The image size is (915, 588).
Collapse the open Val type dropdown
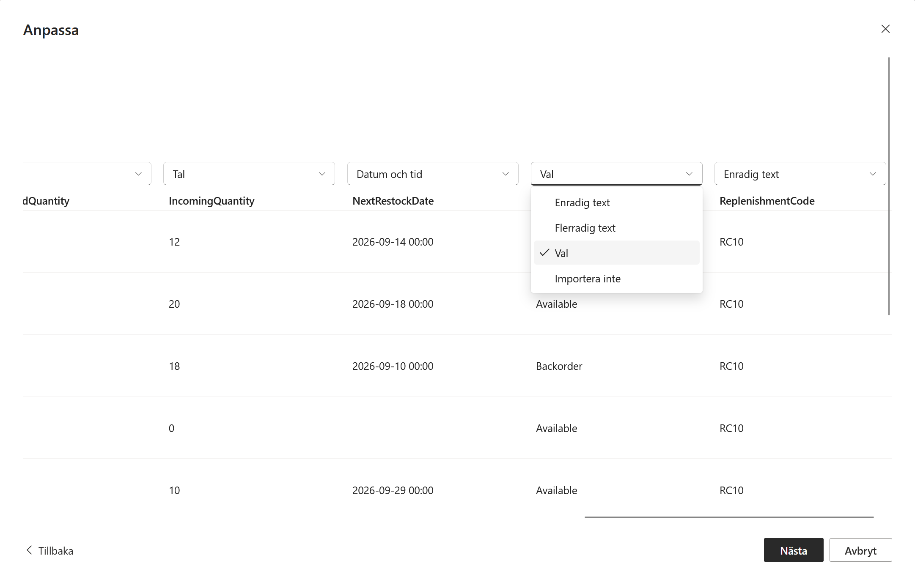click(x=616, y=174)
